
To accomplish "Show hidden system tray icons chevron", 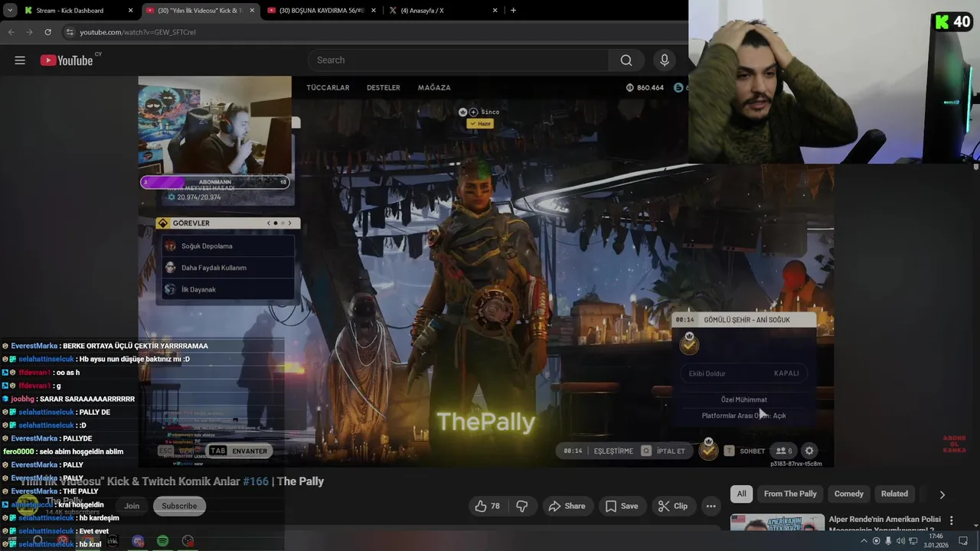I will (x=864, y=541).
